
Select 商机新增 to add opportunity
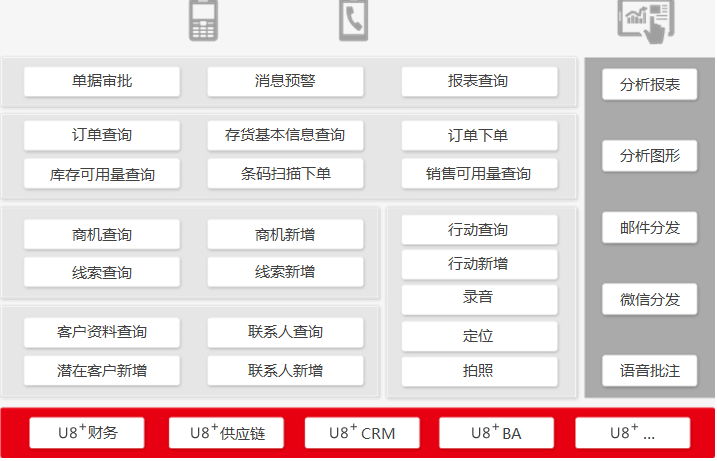tap(285, 235)
